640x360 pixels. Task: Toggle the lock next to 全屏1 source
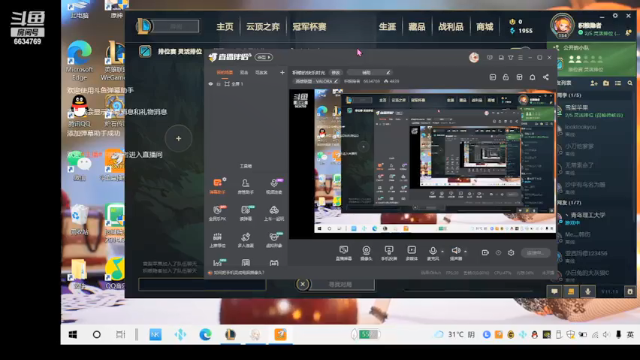tap(218, 84)
